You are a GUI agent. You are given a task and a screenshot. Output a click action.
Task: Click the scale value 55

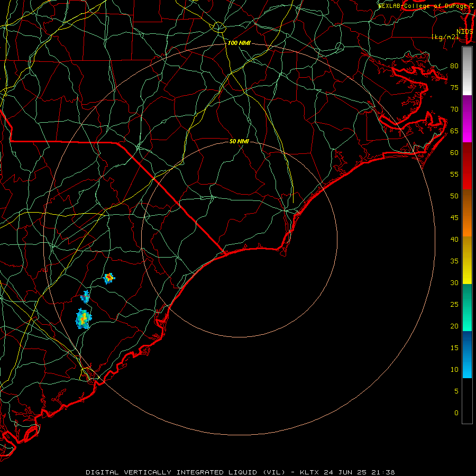[x=454, y=174]
